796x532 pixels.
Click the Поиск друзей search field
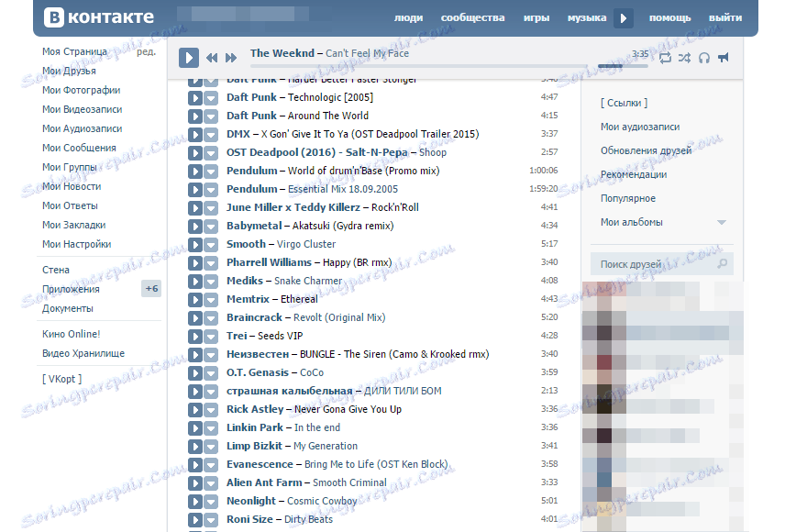point(662,264)
